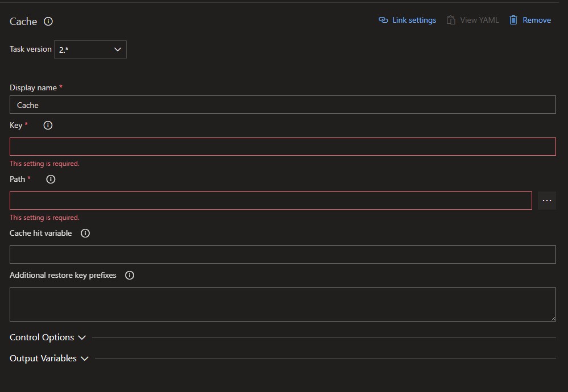Focus Additional restore key prefixes textarea
Screen dimensions: 568x392
point(283,305)
